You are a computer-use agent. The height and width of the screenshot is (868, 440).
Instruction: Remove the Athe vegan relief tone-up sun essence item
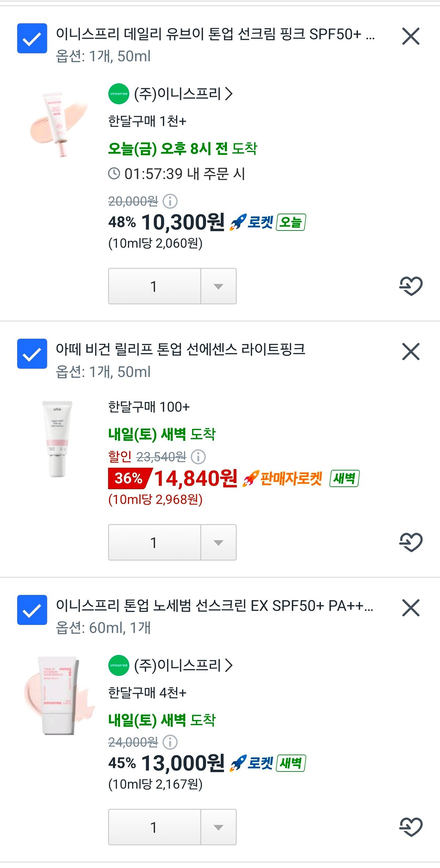tap(411, 352)
